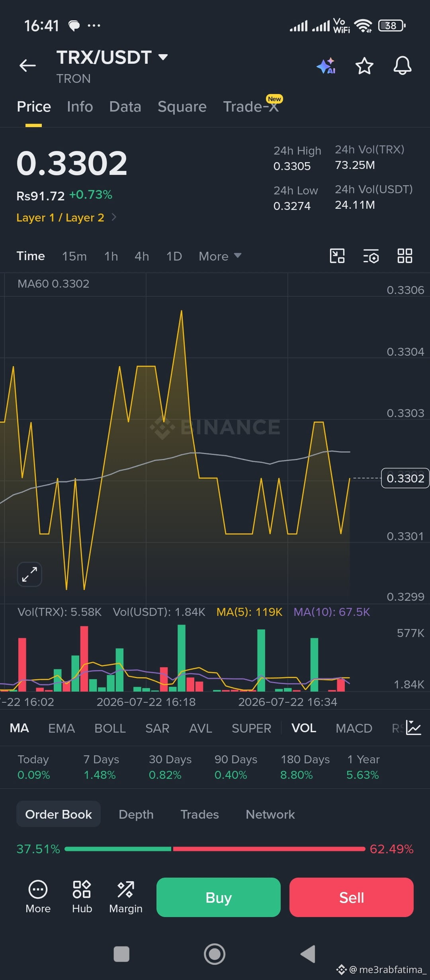Open the Trades tab
This screenshot has height=980, width=430.
(199, 814)
